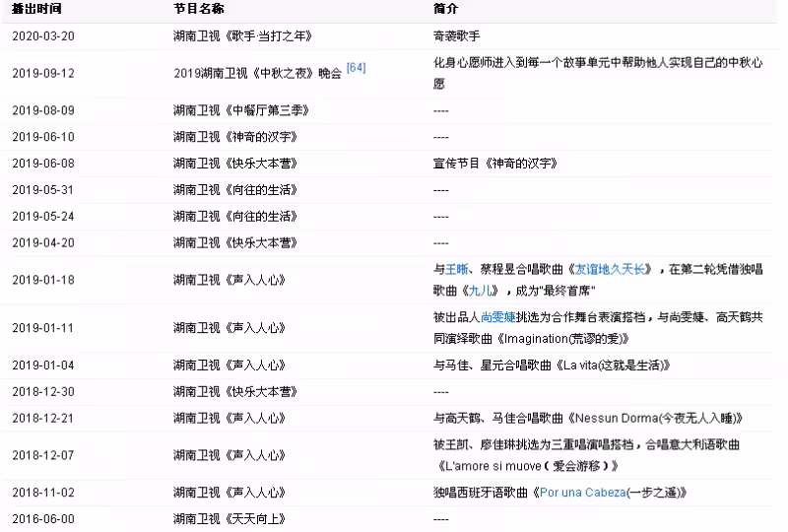Click the L'amore si muove description
Viewport: 788px width, 532px height.
(x=586, y=455)
